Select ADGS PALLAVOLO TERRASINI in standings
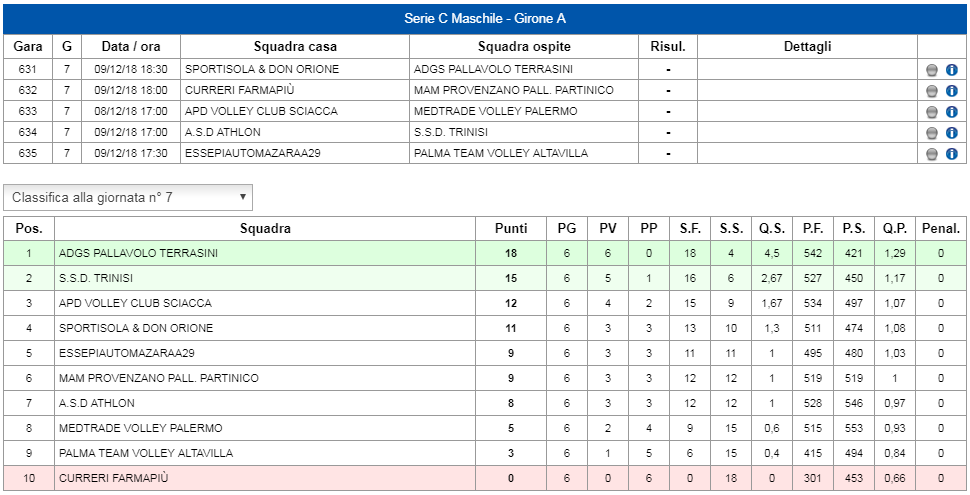970x495 pixels. [x=138, y=253]
